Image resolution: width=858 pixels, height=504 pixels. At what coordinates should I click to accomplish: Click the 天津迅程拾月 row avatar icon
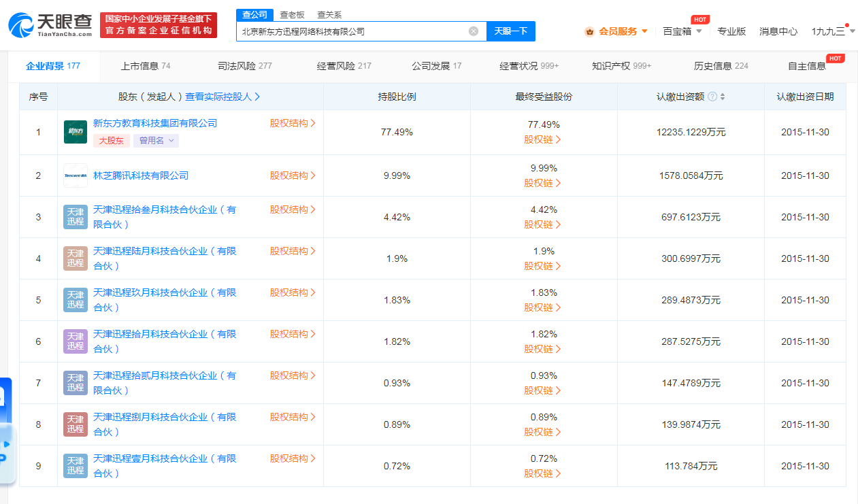(x=76, y=341)
